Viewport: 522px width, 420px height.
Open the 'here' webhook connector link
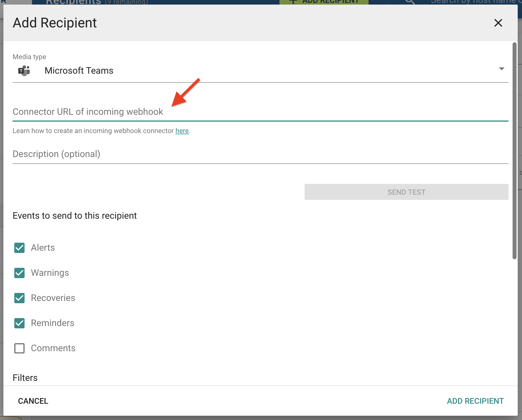(x=182, y=131)
